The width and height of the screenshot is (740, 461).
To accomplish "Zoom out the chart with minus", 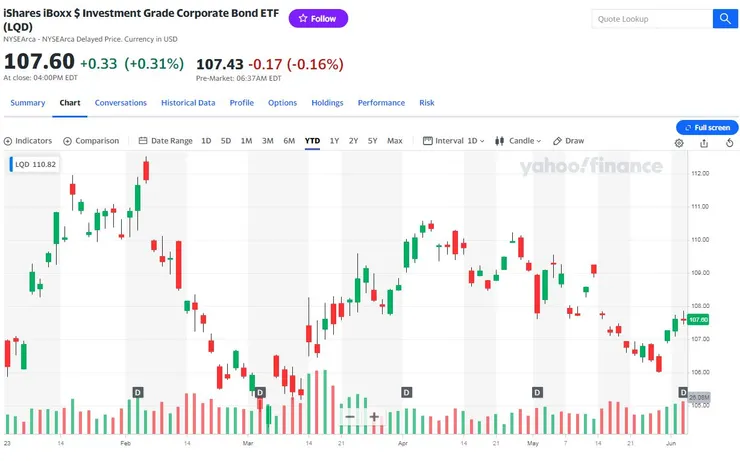I will (350, 417).
